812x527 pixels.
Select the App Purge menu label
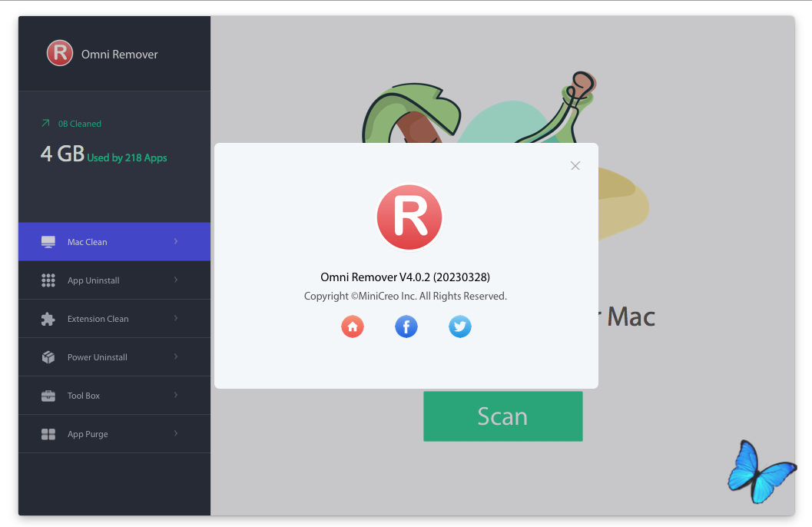(88, 434)
